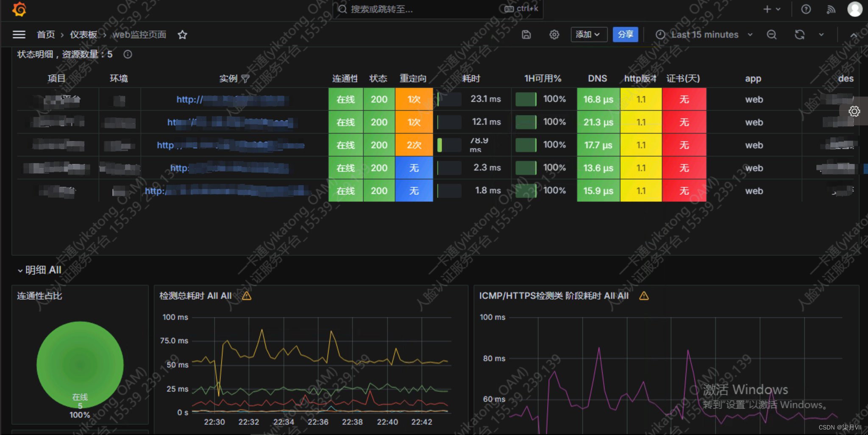Go to 仪表板 breadcrumb
This screenshot has height=435, width=868.
pyautogui.click(x=83, y=35)
